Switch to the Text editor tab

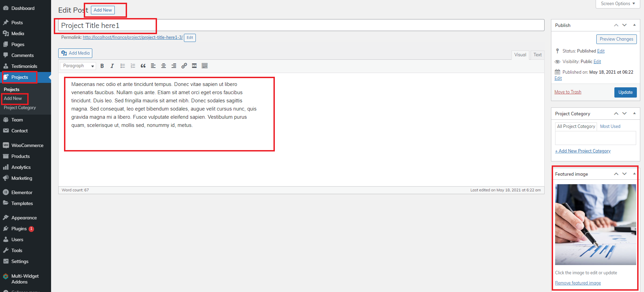pyautogui.click(x=537, y=55)
